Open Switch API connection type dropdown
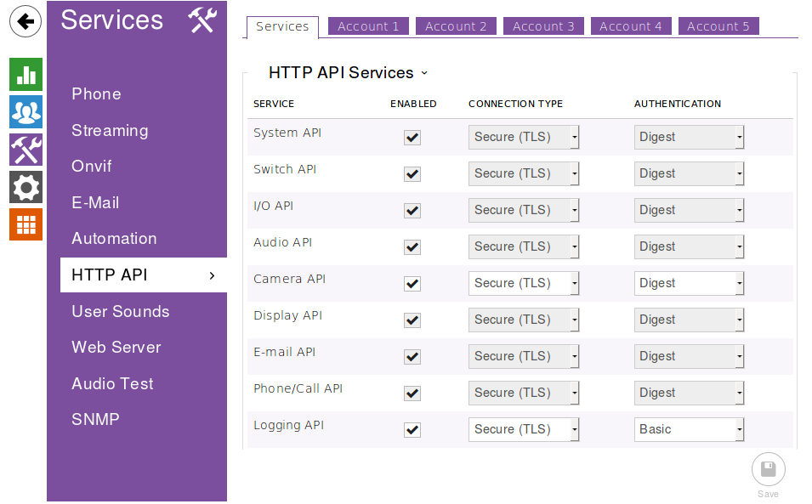This screenshot has height=504, width=812. (523, 173)
